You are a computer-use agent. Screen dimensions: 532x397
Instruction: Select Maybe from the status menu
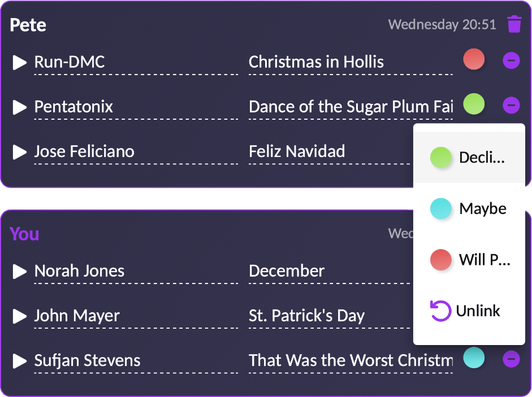469,208
